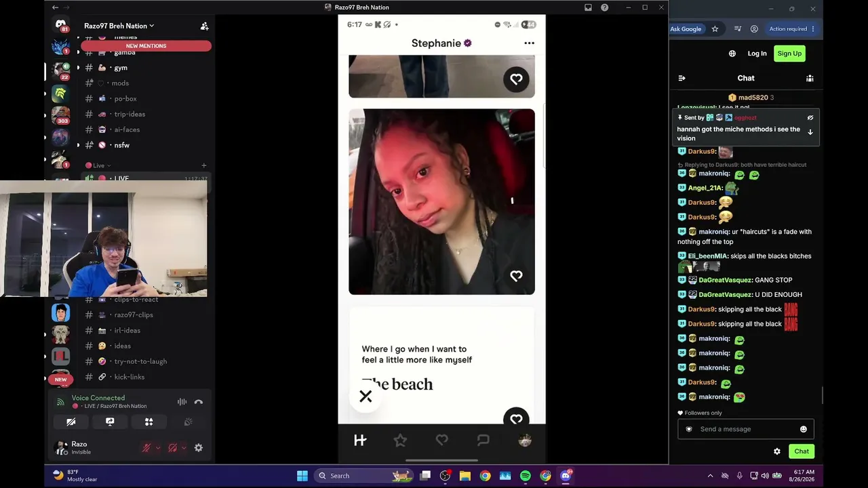This screenshot has height=488, width=868.
Task: Open the noise suppression waveform icon
Action: [182, 402]
